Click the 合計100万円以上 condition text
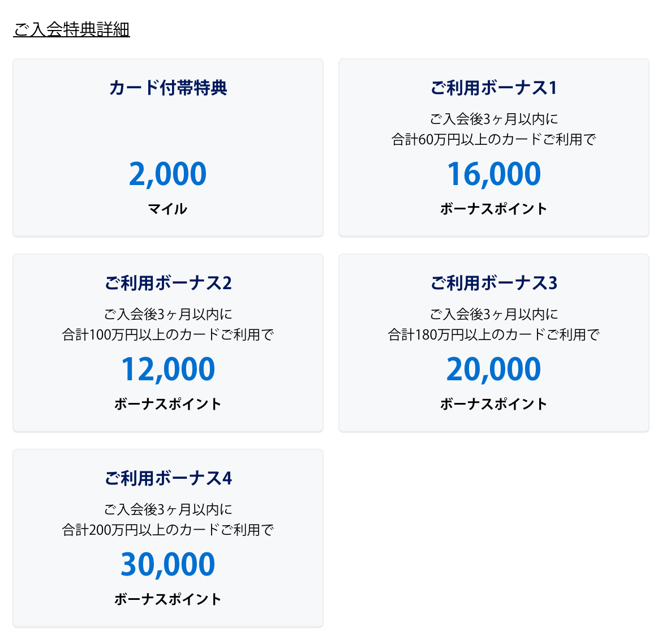This screenshot has width=662, height=644. coord(168,334)
